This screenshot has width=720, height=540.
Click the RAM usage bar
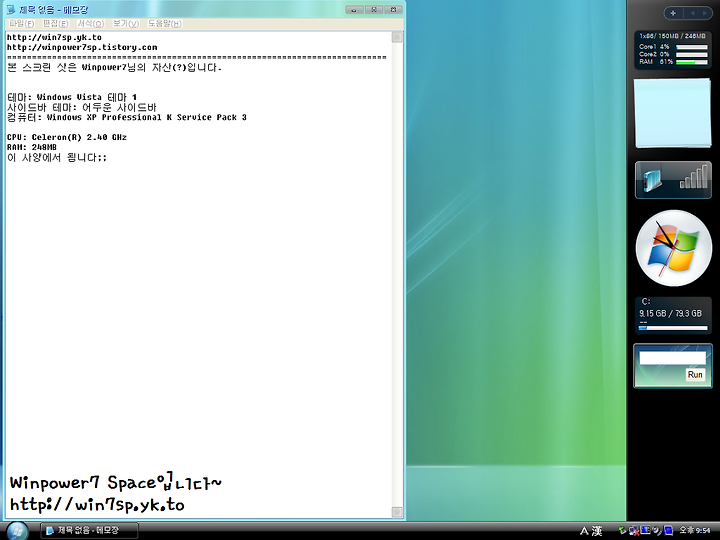(692, 62)
